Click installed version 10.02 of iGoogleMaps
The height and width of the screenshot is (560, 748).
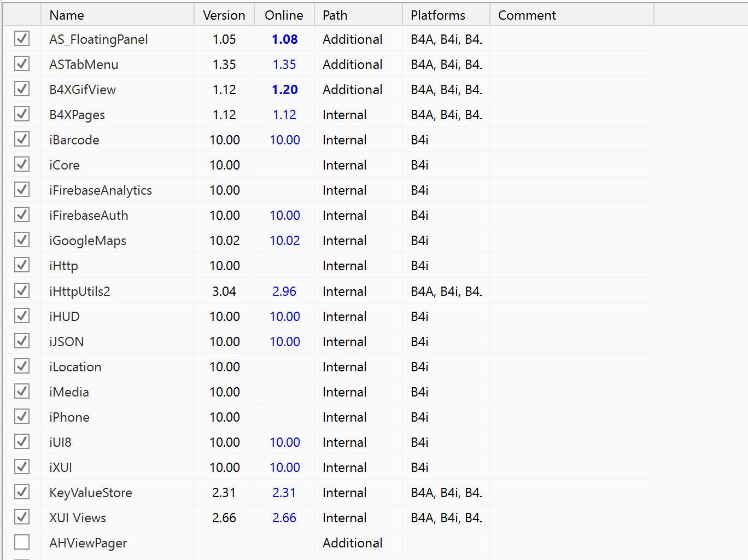pos(225,241)
